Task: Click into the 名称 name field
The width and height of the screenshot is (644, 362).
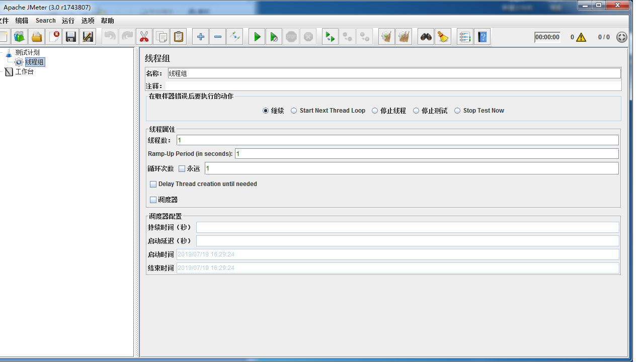Action: tap(394, 73)
